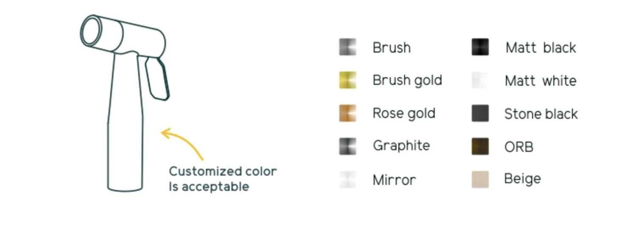Click the "Stone black" label text

(541, 114)
